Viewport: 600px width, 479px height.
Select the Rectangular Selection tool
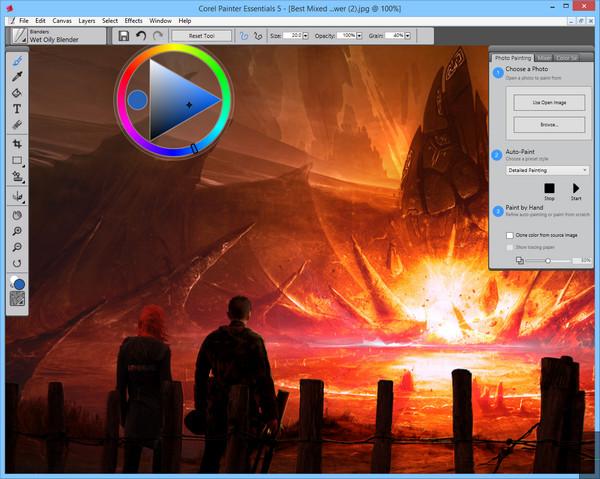(x=17, y=160)
